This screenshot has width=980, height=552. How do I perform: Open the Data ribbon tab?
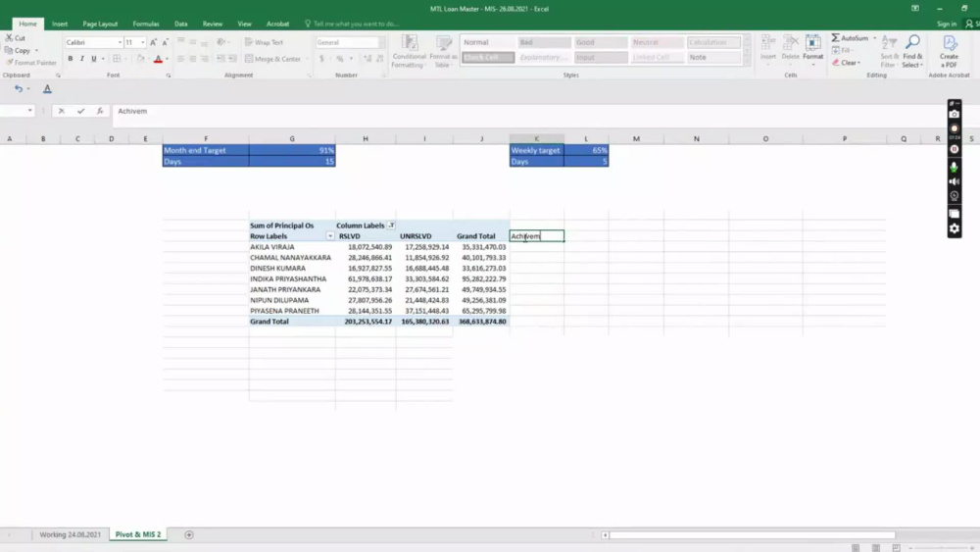(x=180, y=24)
